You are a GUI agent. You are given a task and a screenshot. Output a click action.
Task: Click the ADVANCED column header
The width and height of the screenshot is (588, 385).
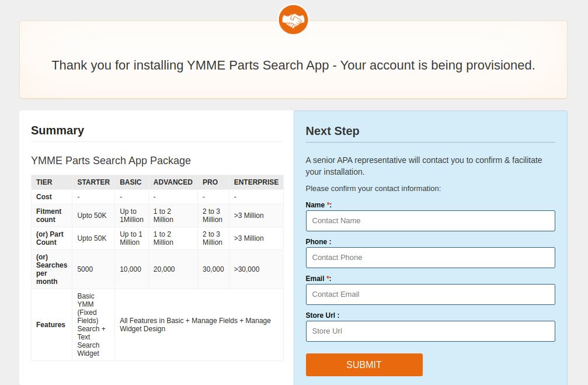pos(172,182)
